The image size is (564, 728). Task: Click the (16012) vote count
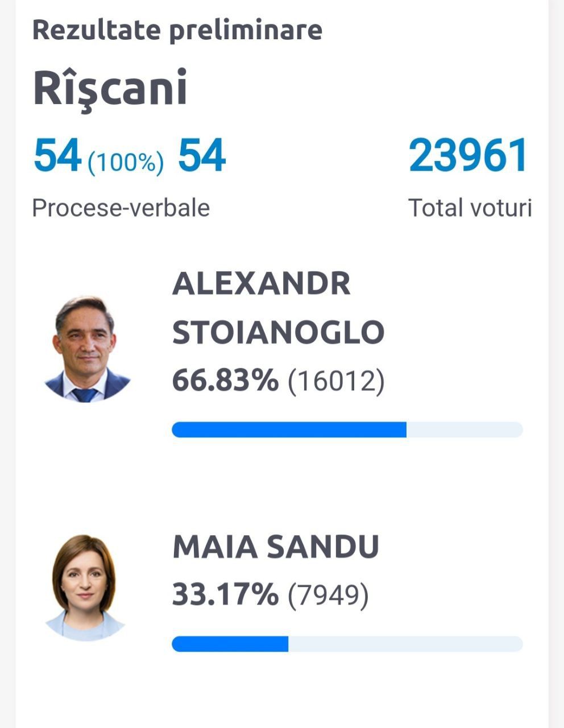point(337,380)
